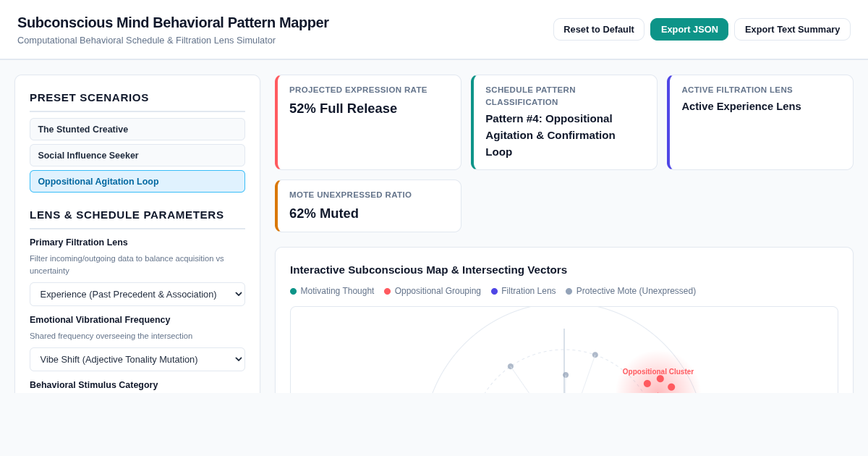Click 'Subconscious Mind Behavioral Pattern Mapper' title
The width and height of the screenshot is (868, 456).
[173, 22]
